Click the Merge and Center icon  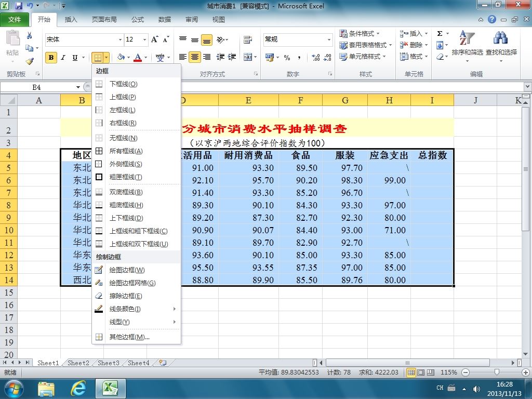coord(248,57)
